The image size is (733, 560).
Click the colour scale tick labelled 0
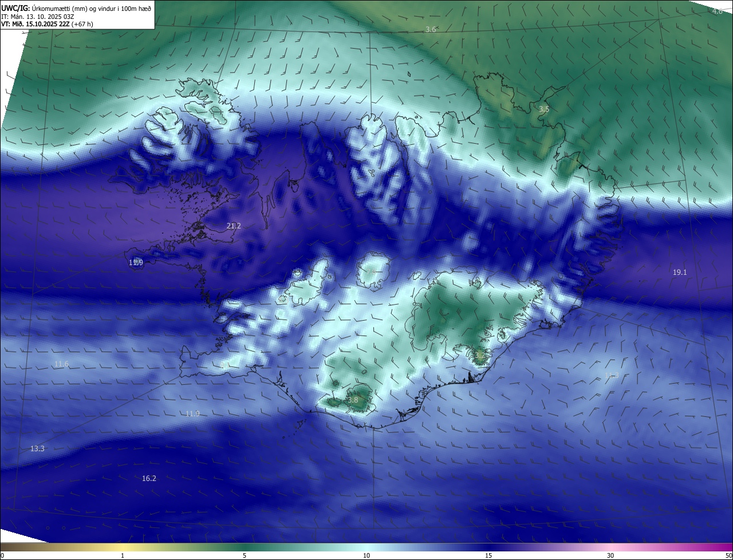coord(2,555)
